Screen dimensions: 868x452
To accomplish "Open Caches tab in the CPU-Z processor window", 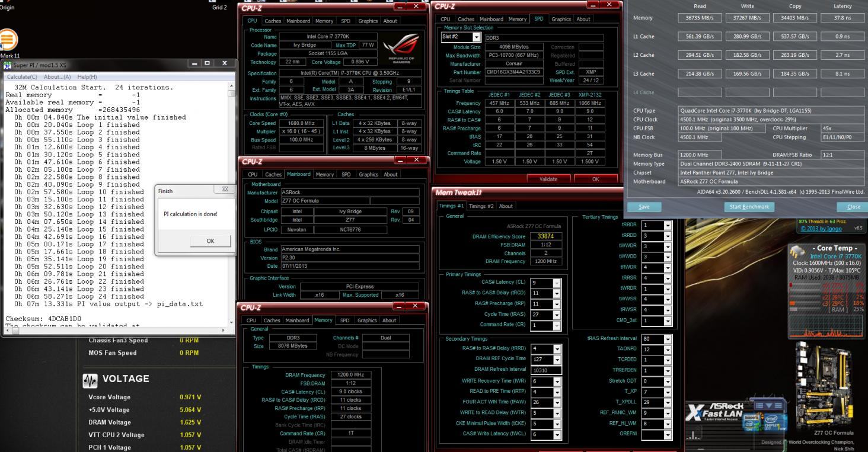I will [272, 21].
